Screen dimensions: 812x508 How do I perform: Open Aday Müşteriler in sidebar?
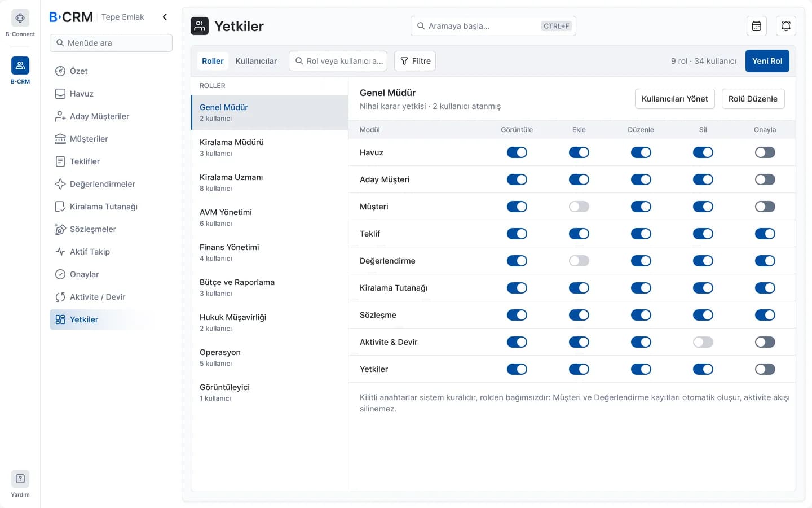[x=111, y=116]
